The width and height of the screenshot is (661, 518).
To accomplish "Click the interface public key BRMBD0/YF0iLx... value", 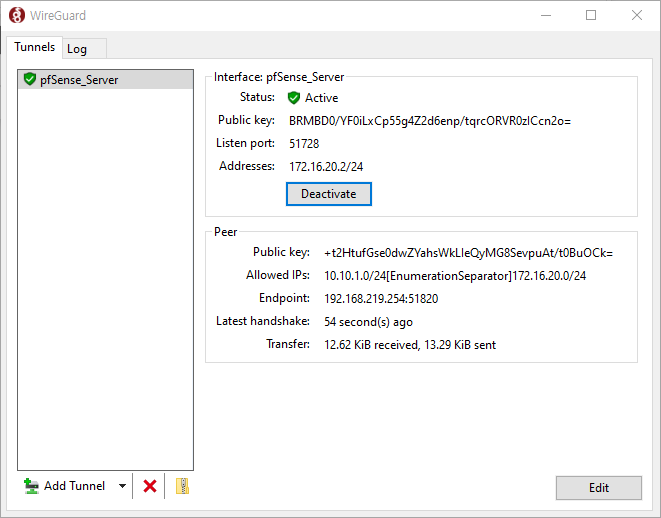I will tap(430, 121).
